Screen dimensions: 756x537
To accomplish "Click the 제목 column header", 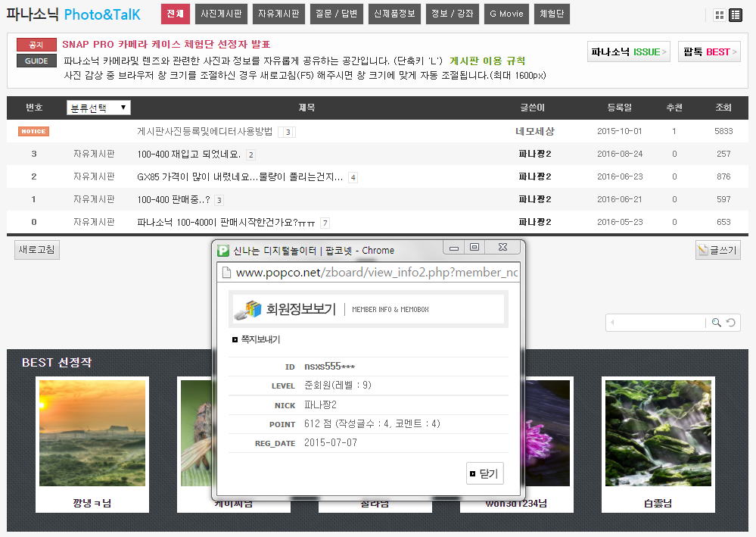I will [306, 108].
